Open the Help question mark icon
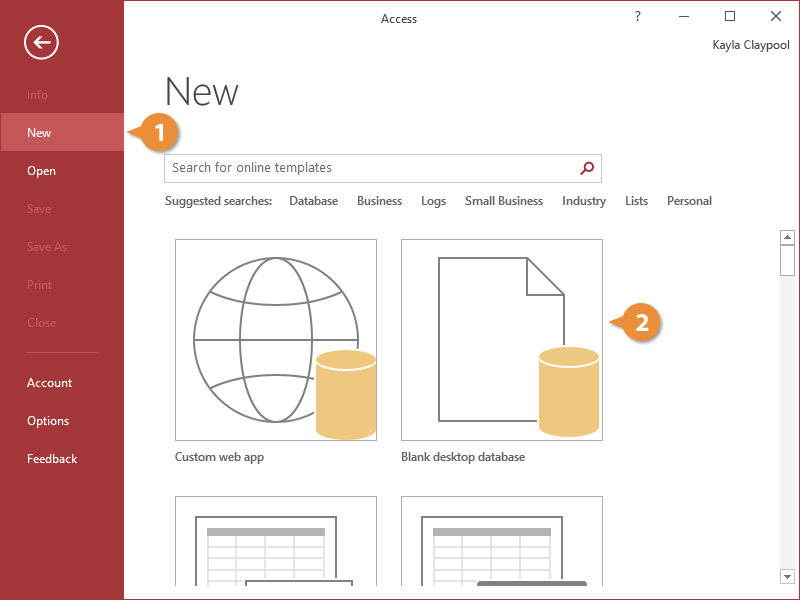 [638, 17]
